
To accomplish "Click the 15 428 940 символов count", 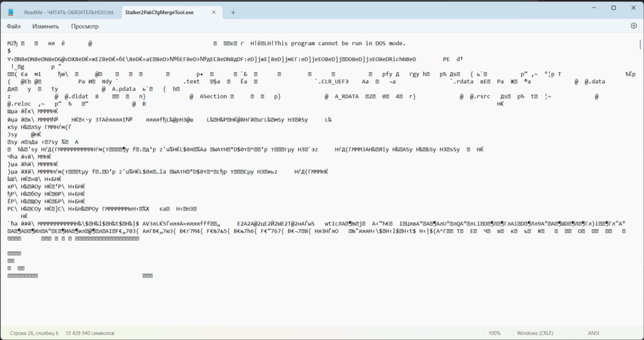I will (x=90, y=333).
